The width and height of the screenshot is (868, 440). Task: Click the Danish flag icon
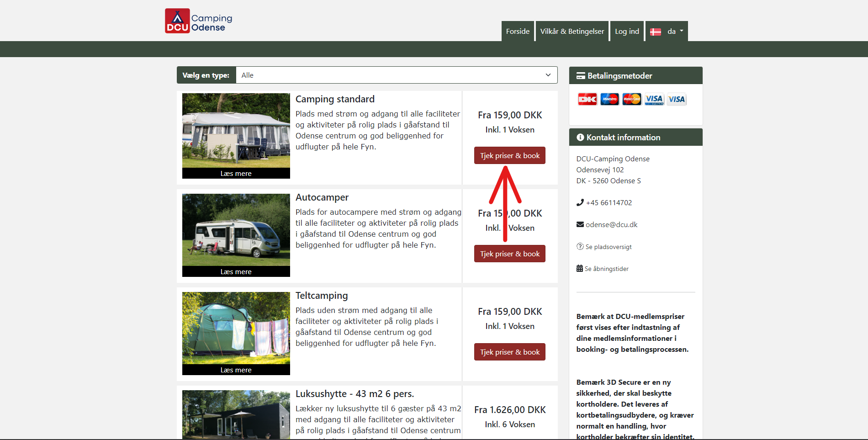pos(656,32)
